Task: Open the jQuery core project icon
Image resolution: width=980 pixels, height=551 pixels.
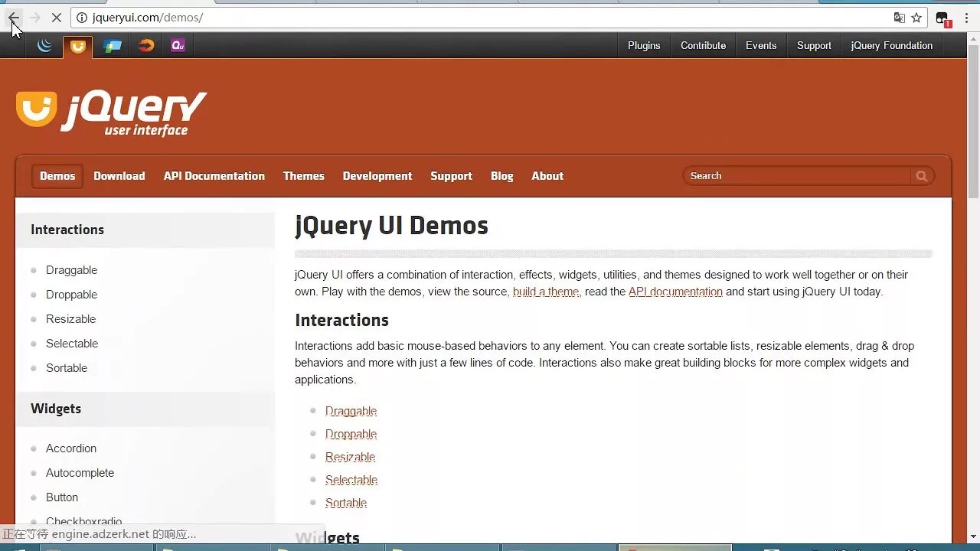Action: pyautogui.click(x=45, y=46)
